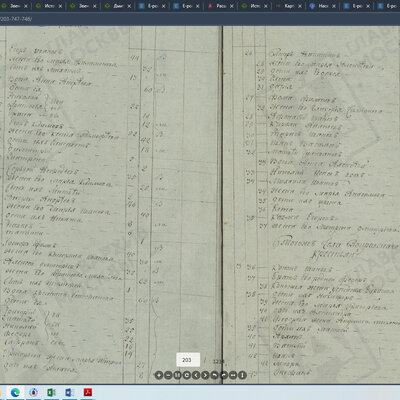Click the page number field showing 203

click(188, 360)
